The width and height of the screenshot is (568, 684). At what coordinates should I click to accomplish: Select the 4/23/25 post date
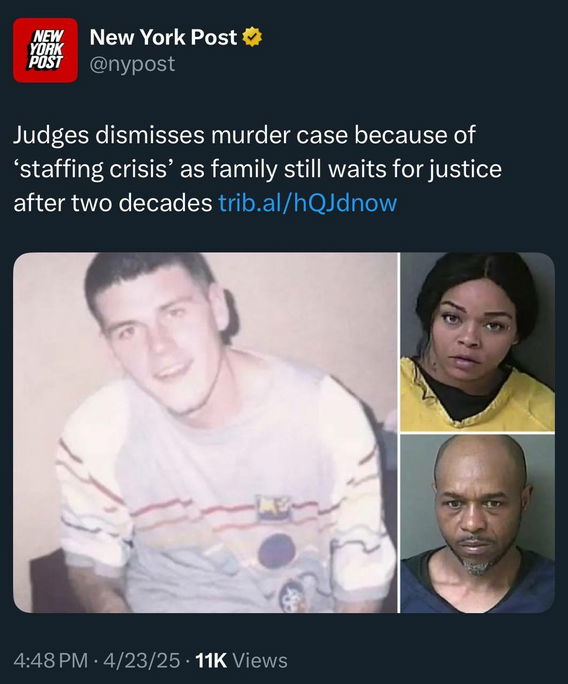point(141,660)
